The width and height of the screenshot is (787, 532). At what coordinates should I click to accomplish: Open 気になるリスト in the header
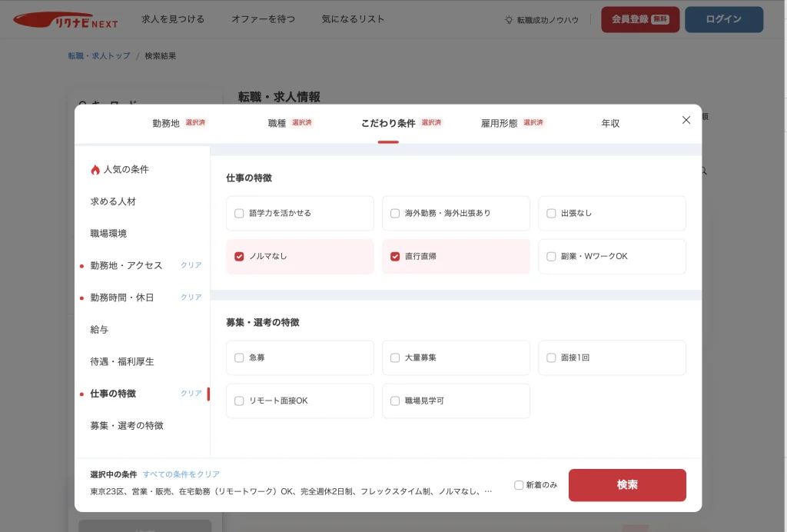pyautogui.click(x=353, y=19)
